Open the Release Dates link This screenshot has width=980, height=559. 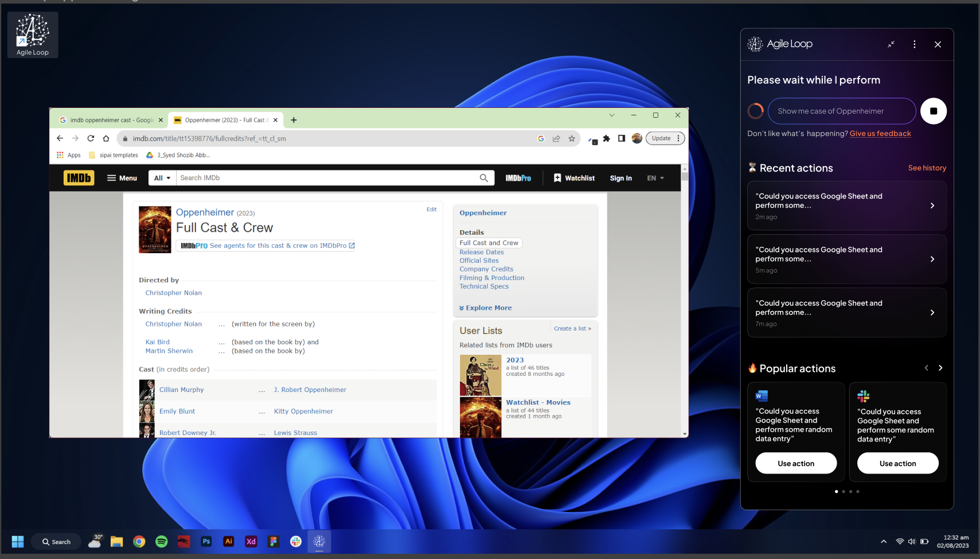click(482, 252)
